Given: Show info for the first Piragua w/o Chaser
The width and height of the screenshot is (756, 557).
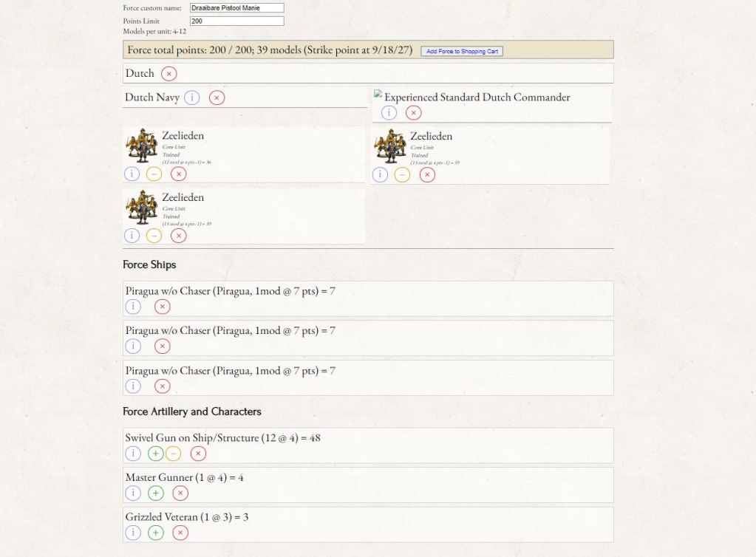Looking at the screenshot, I should tap(132, 307).
